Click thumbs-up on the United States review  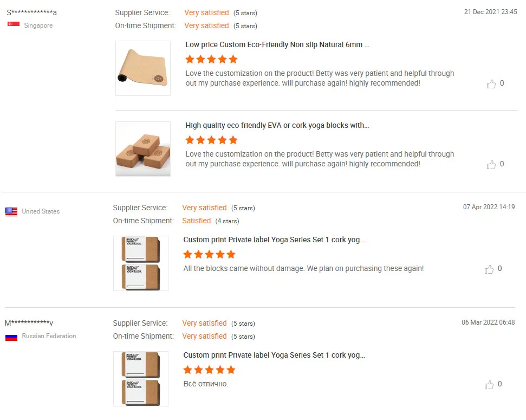click(489, 269)
